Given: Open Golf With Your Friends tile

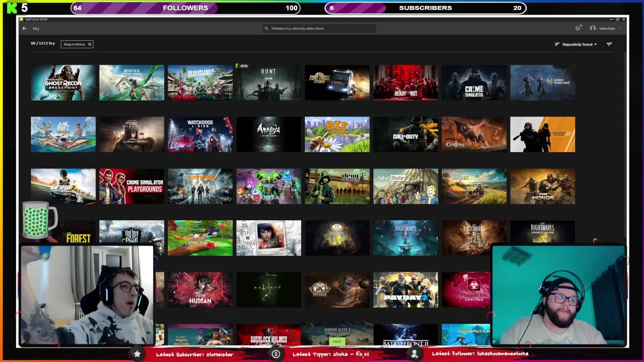Looking at the screenshot, I should click(x=200, y=238).
